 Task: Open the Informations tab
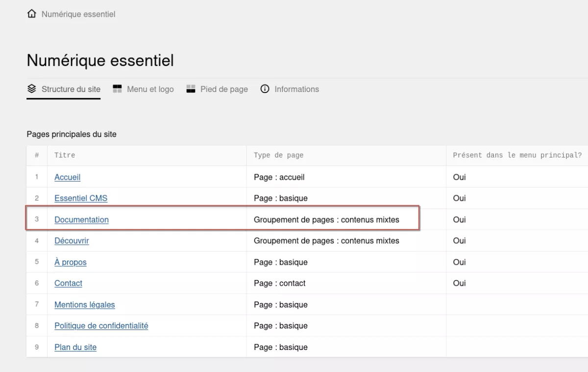[x=290, y=89]
